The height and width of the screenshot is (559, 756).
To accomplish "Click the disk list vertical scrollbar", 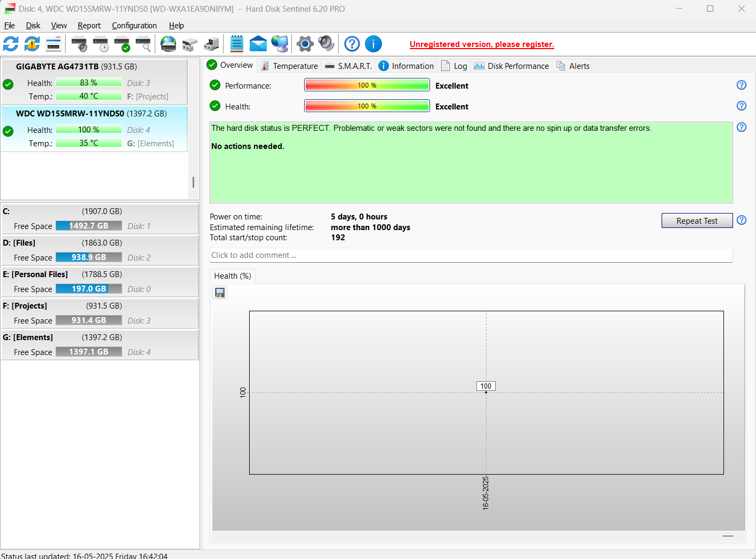I will pyautogui.click(x=193, y=183).
